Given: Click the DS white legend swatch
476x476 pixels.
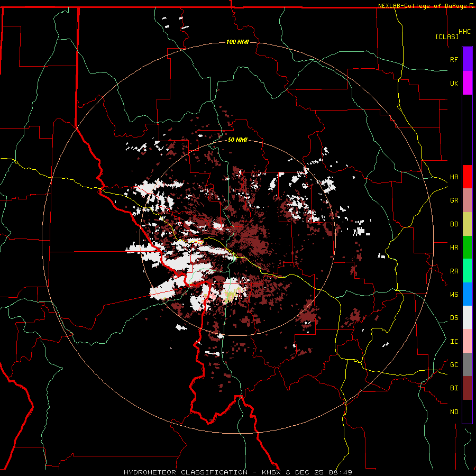Looking at the screenshot, I should [x=467, y=317].
